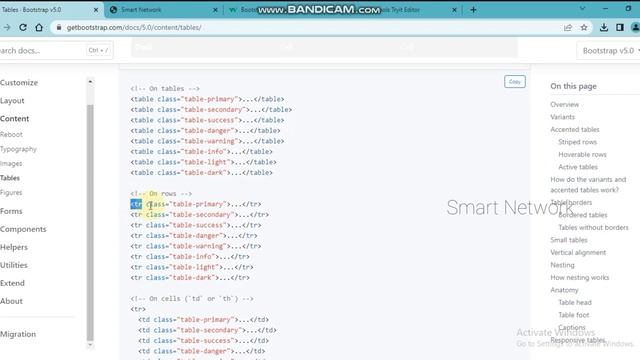The height and width of the screenshot is (360, 640).
Task: Jump to Variants in On this page
Action: click(x=562, y=117)
